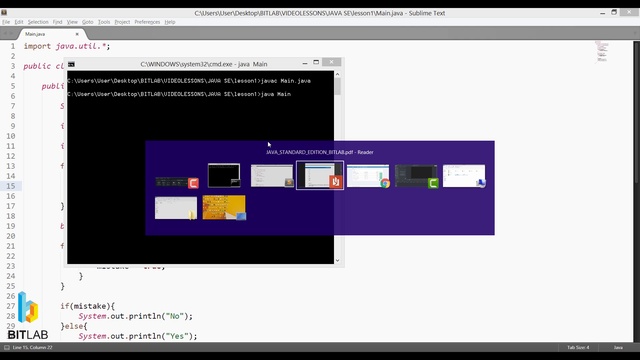
Task: Click the Line 15, Column 22 status text
Action: [x=33, y=347]
